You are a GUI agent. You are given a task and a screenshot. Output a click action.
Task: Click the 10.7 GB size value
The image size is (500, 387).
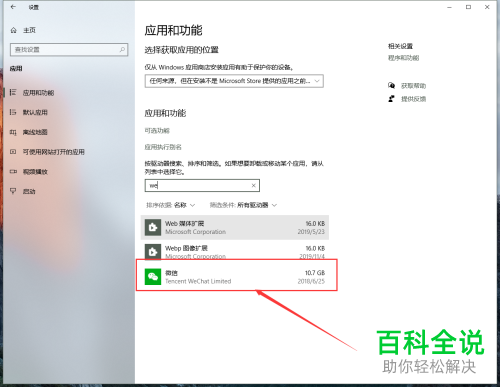[315, 273]
